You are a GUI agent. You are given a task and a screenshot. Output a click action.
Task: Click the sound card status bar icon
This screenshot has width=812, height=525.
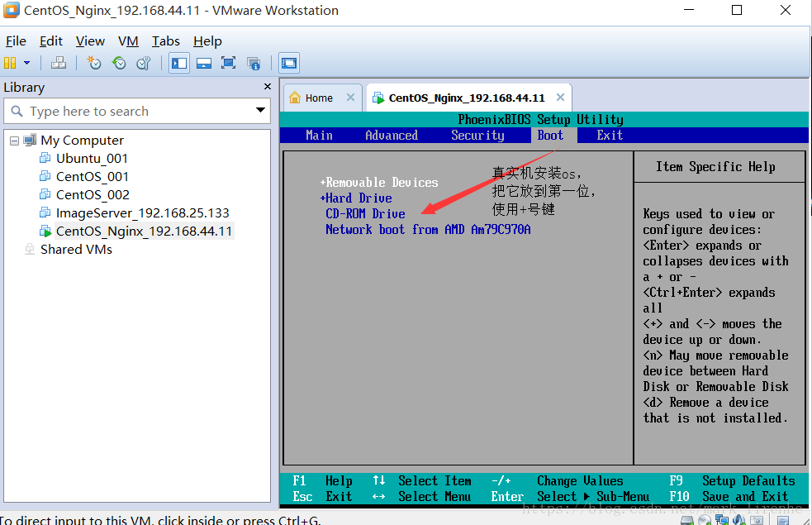tap(739, 520)
